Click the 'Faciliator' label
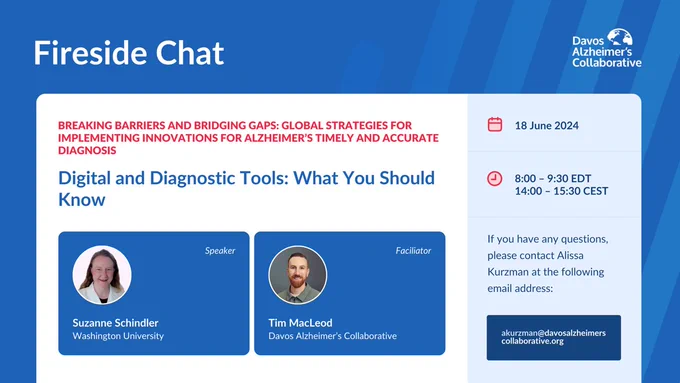680x383 pixels. [x=413, y=251]
